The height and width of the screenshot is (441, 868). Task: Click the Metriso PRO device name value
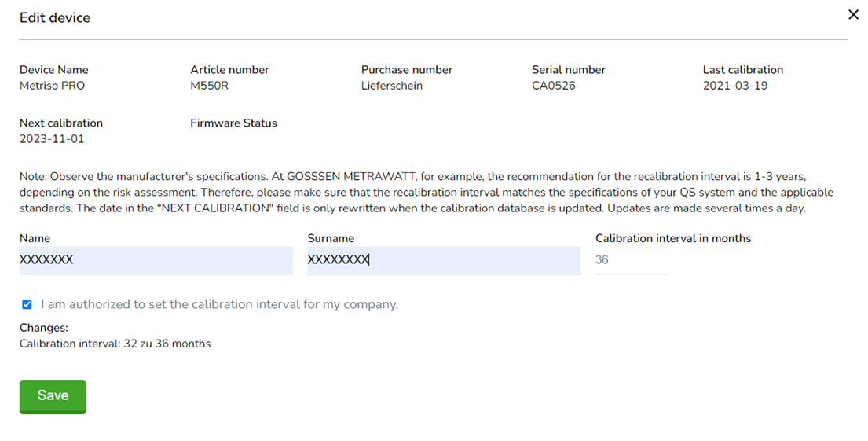52,86
